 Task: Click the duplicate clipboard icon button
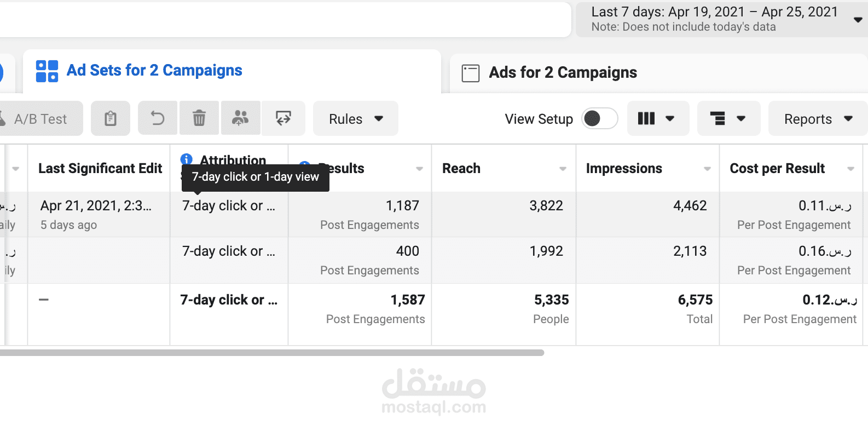pyautogui.click(x=111, y=118)
